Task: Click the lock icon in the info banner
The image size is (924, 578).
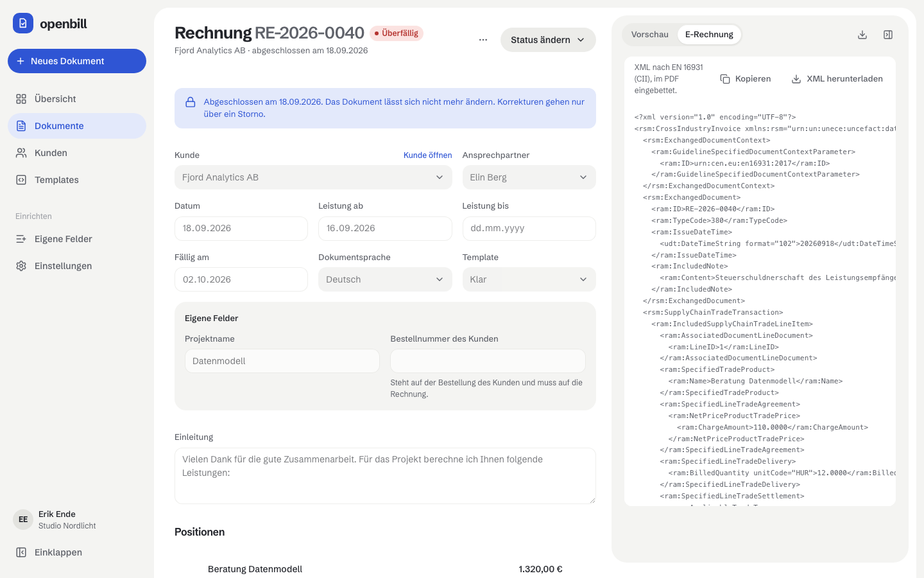Action: [191, 102]
